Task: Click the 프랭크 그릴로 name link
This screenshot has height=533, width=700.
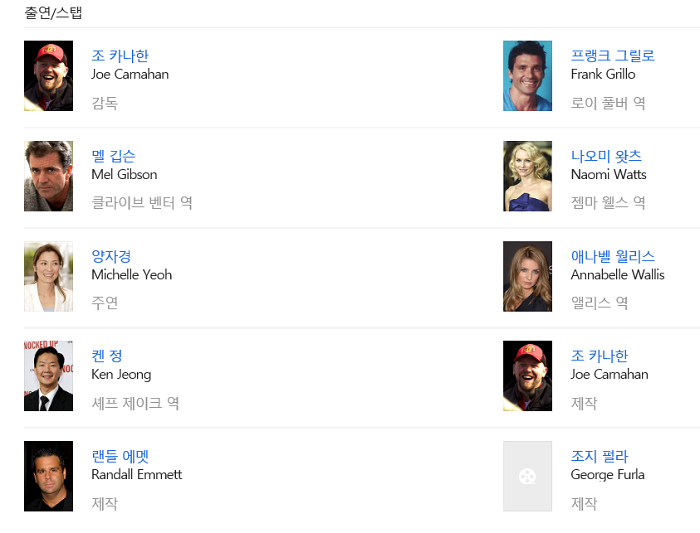Action: coord(612,56)
